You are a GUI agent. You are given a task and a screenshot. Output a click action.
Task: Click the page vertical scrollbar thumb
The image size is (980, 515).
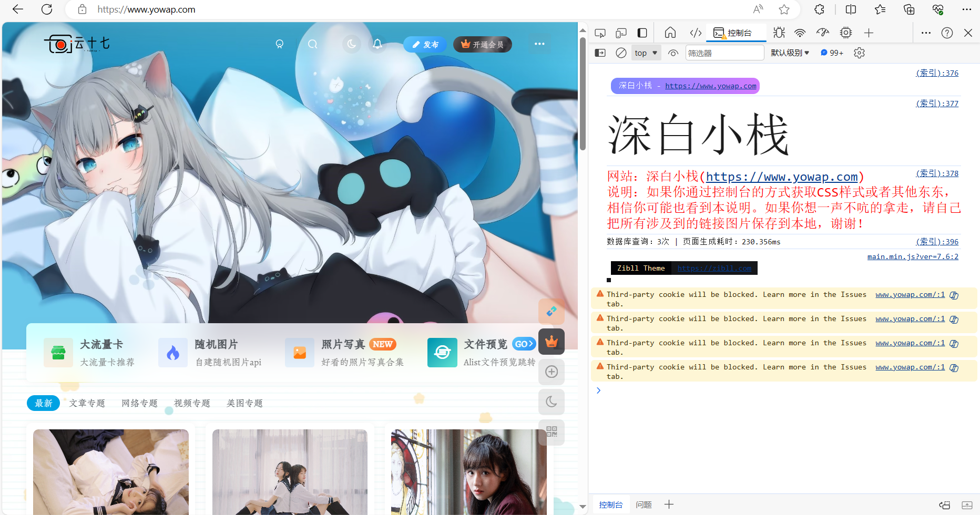click(x=583, y=95)
